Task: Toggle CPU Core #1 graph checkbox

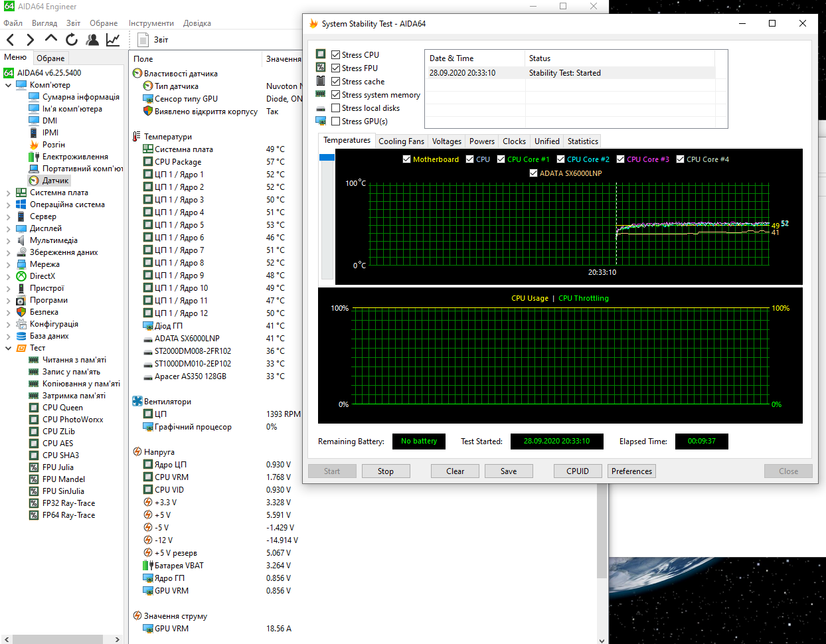Action: (x=501, y=159)
